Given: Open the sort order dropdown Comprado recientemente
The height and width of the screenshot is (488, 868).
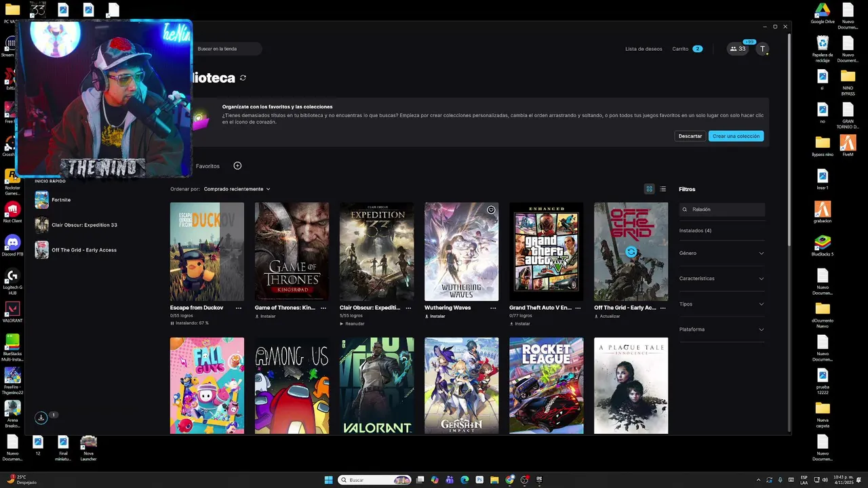Looking at the screenshot, I should (237, 189).
